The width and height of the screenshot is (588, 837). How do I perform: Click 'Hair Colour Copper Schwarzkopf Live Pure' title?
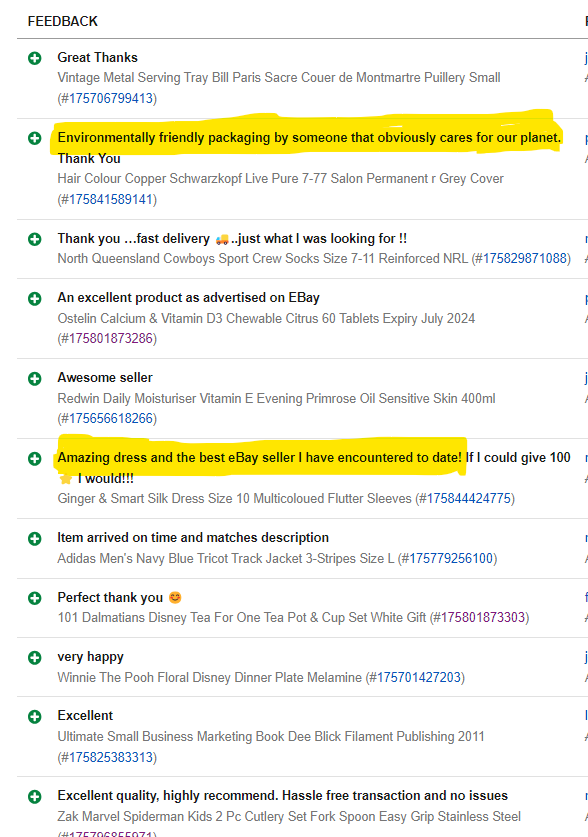click(x=281, y=179)
